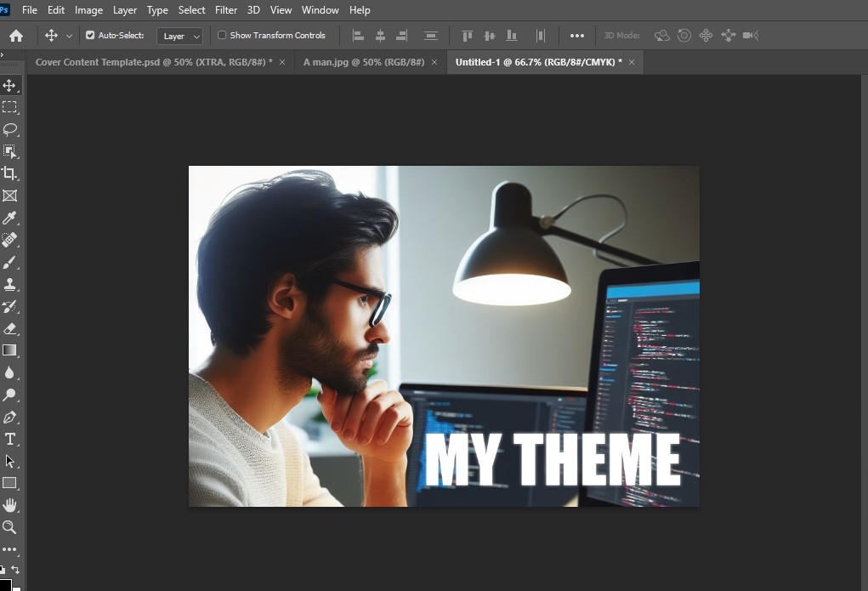868x591 pixels.
Task: Open the Image menu
Action: point(88,10)
